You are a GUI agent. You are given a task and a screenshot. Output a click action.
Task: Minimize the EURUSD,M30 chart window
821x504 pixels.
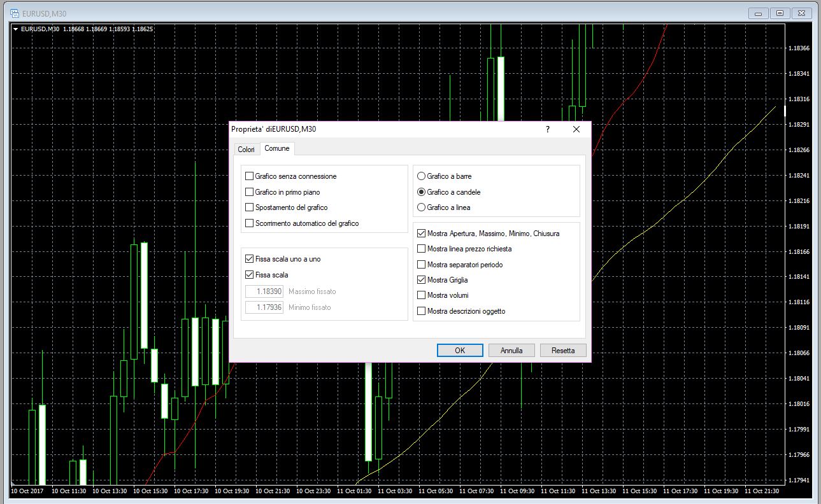click(x=758, y=13)
